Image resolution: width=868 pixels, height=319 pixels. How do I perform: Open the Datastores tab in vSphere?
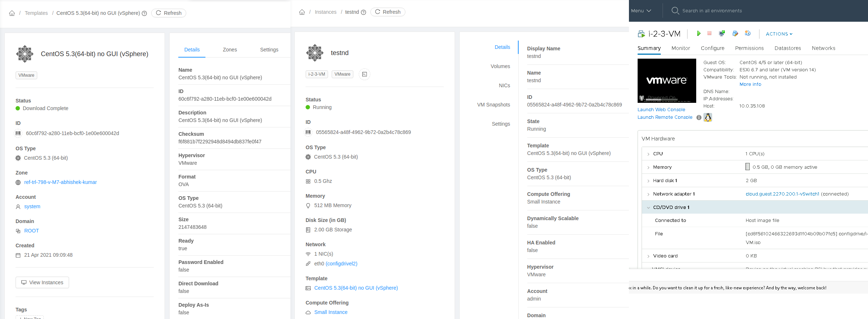tap(788, 48)
